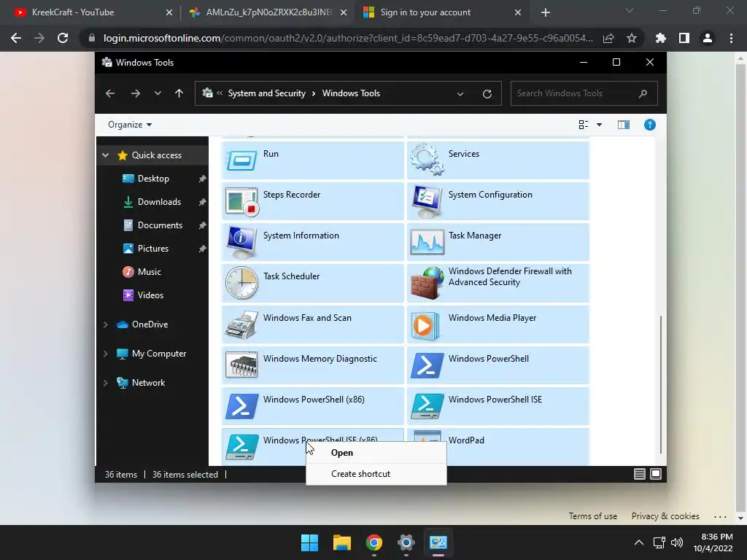Open view options dropdown arrow
Screen dimensions: 747x560
coord(600,125)
